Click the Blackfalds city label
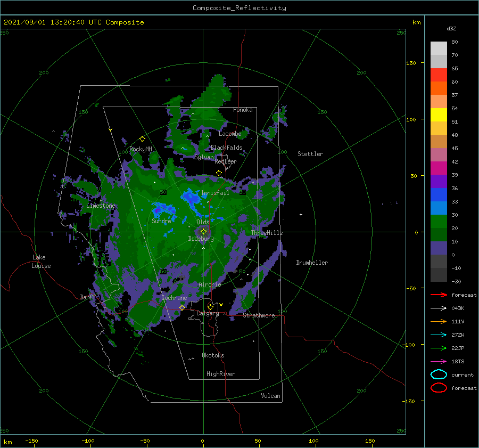 (x=226, y=148)
